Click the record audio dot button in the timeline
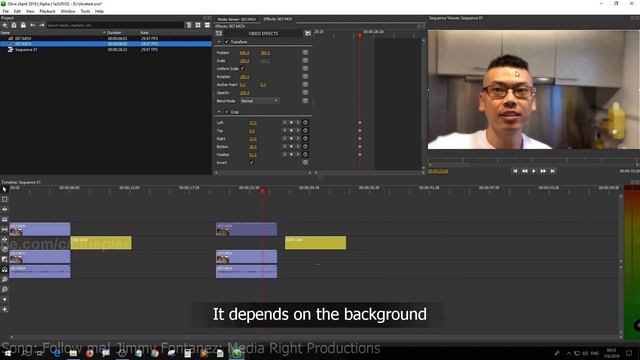 [4, 299]
